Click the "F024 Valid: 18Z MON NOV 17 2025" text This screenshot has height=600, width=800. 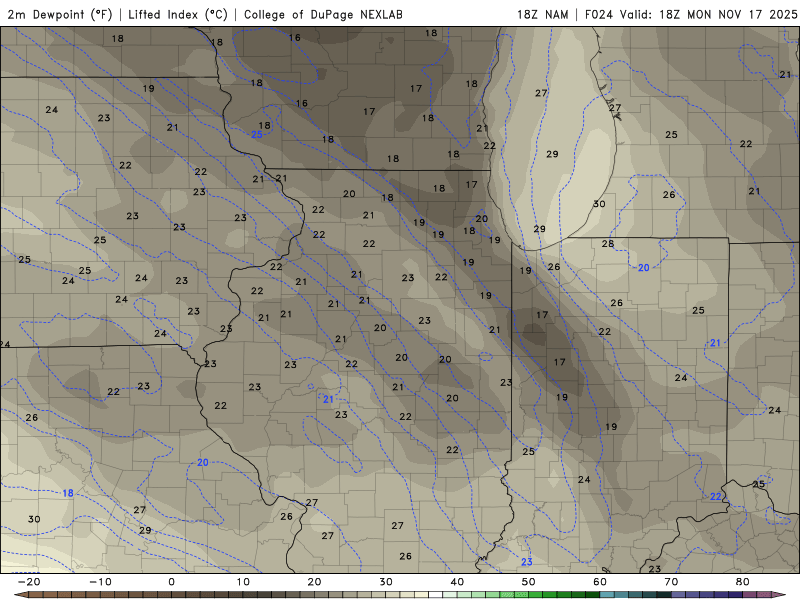(x=691, y=14)
